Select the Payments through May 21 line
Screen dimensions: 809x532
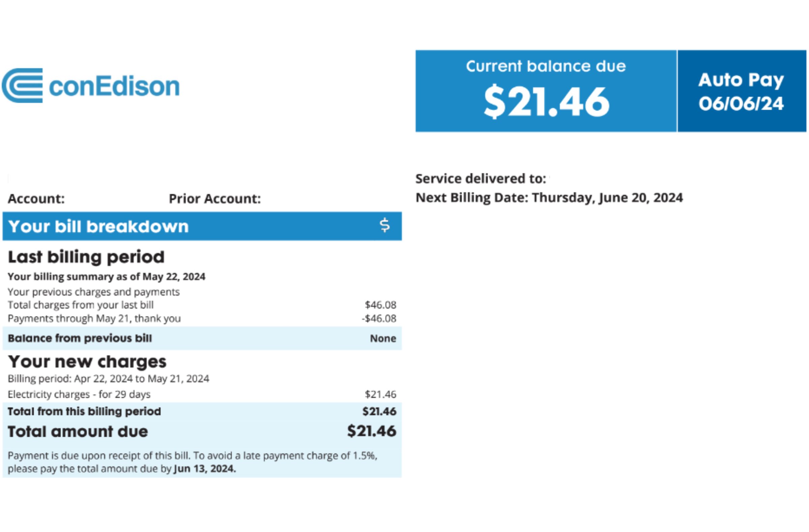94,319
